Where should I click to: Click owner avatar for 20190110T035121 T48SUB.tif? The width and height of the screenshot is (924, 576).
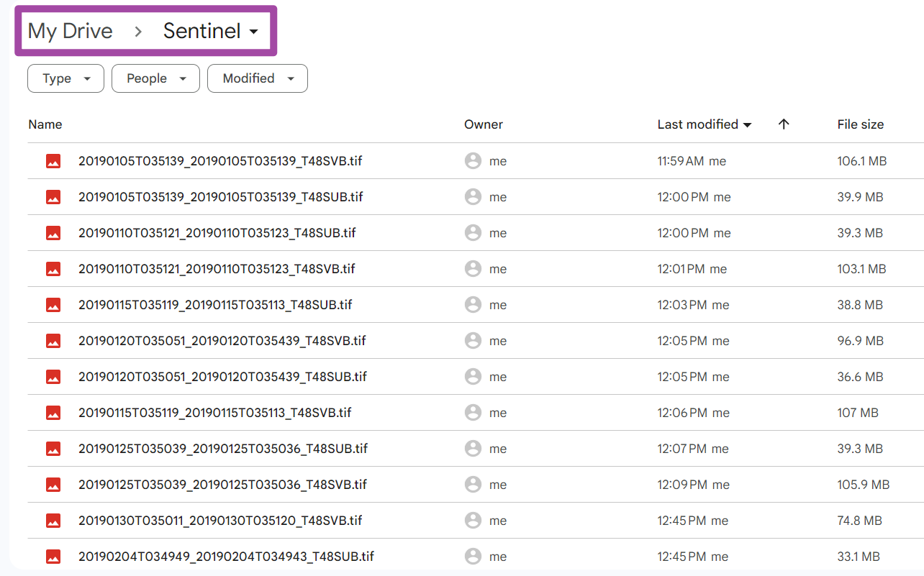pos(473,233)
